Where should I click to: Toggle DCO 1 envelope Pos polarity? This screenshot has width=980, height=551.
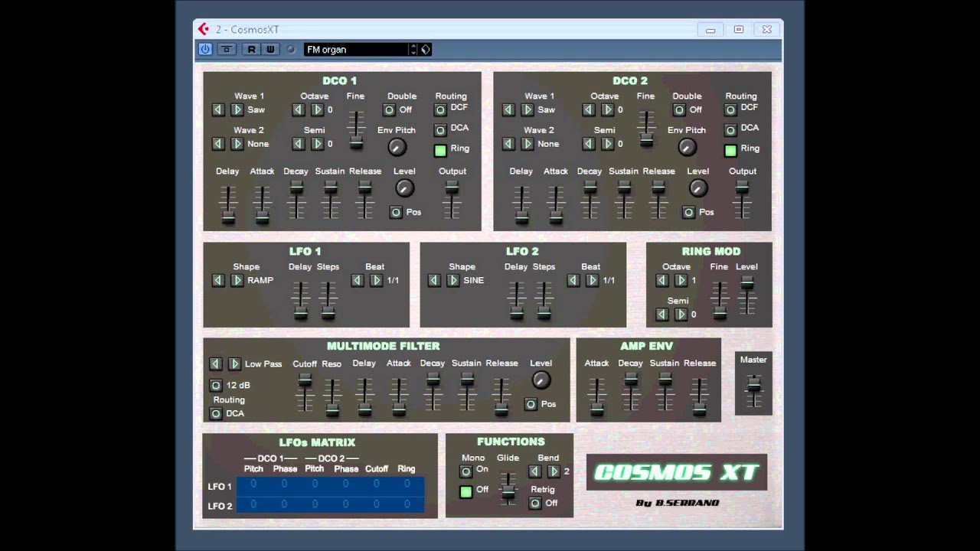tap(396, 212)
